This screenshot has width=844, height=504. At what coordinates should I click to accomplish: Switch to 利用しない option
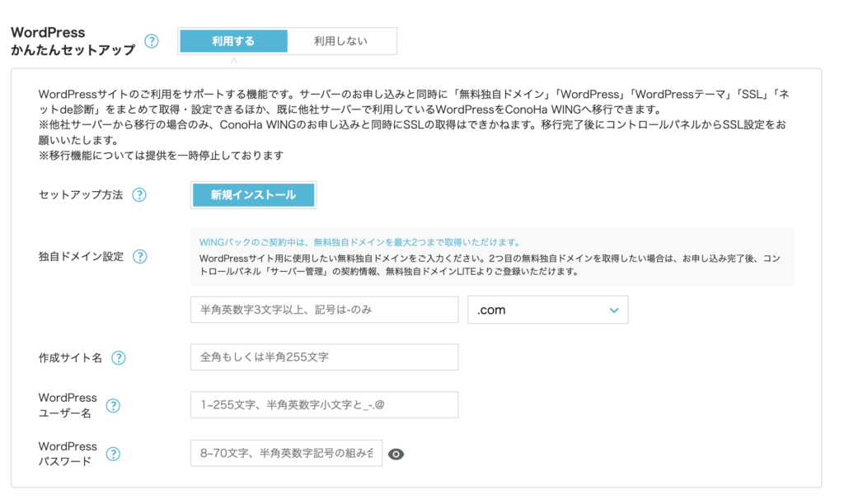[x=341, y=40]
